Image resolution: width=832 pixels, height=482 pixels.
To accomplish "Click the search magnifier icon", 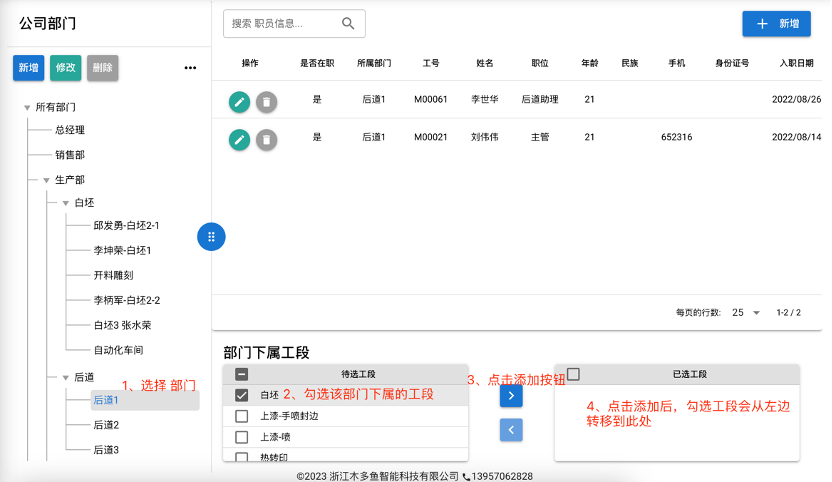I will [348, 23].
